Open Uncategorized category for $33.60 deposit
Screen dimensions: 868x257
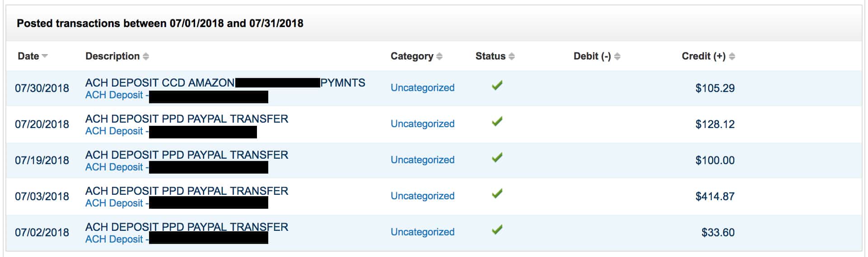click(x=422, y=232)
